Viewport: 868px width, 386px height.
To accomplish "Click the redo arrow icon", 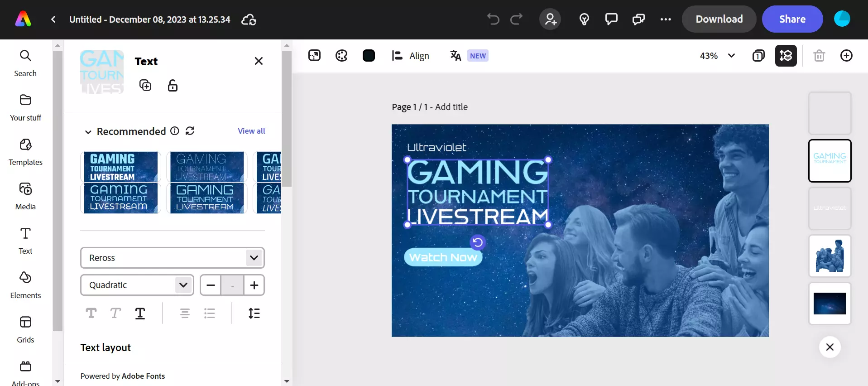I will pyautogui.click(x=516, y=19).
